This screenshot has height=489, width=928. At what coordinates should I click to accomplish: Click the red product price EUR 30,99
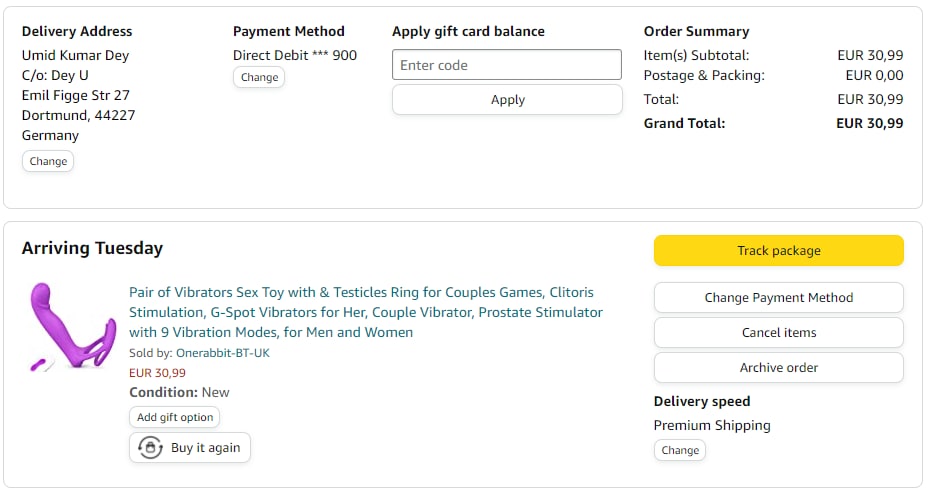157,373
